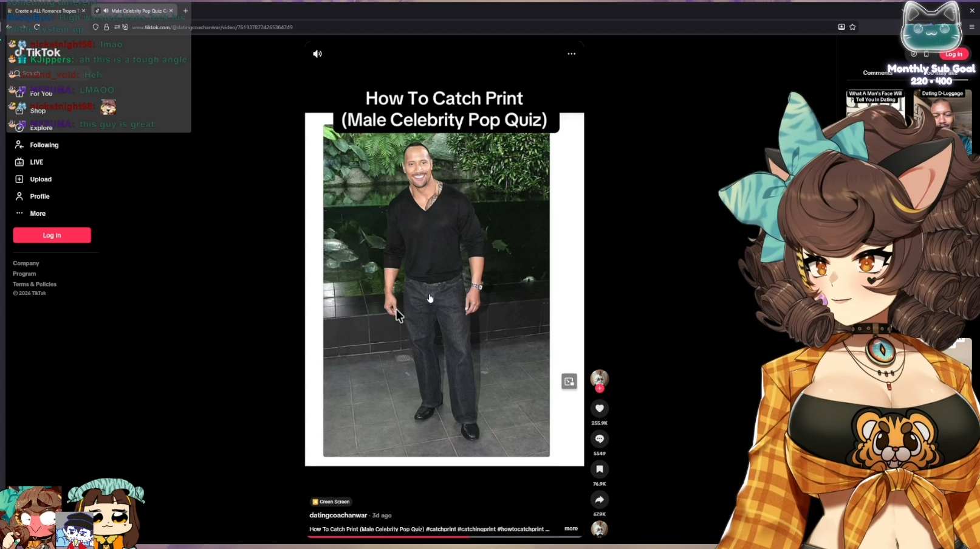Expand the More sidebar menu
This screenshot has height=549, width=980.
(x=38, y=213)
